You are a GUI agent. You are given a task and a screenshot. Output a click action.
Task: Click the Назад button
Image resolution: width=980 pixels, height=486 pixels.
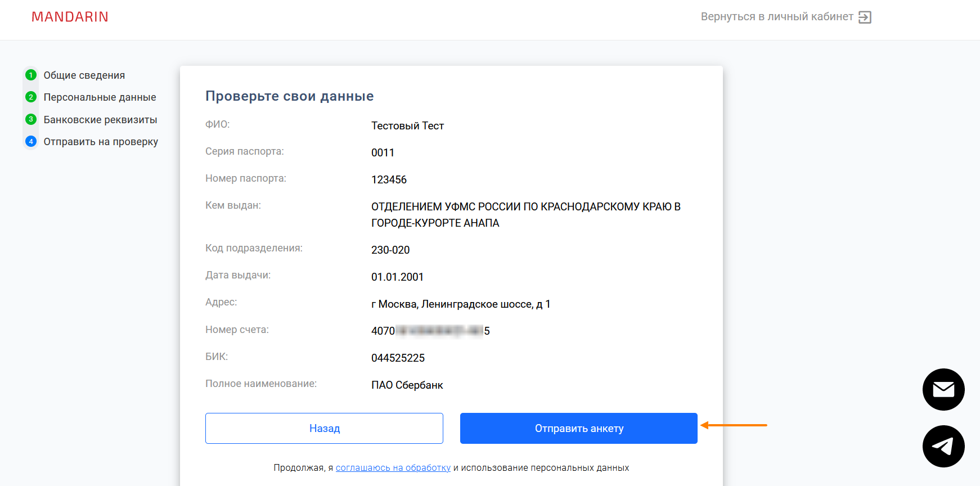click(x=324, y=428)
